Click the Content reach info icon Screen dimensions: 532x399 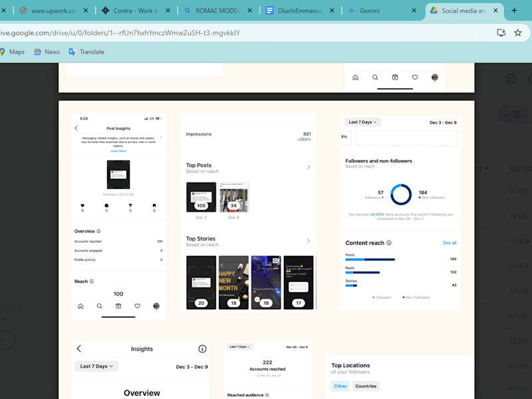pyautogui.click(x=389, y=243)
